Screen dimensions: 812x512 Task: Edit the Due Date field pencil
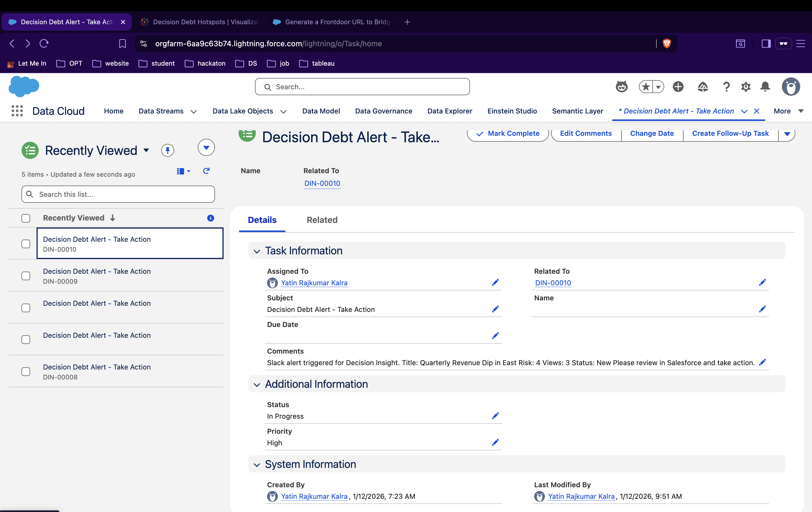point(495,336)
